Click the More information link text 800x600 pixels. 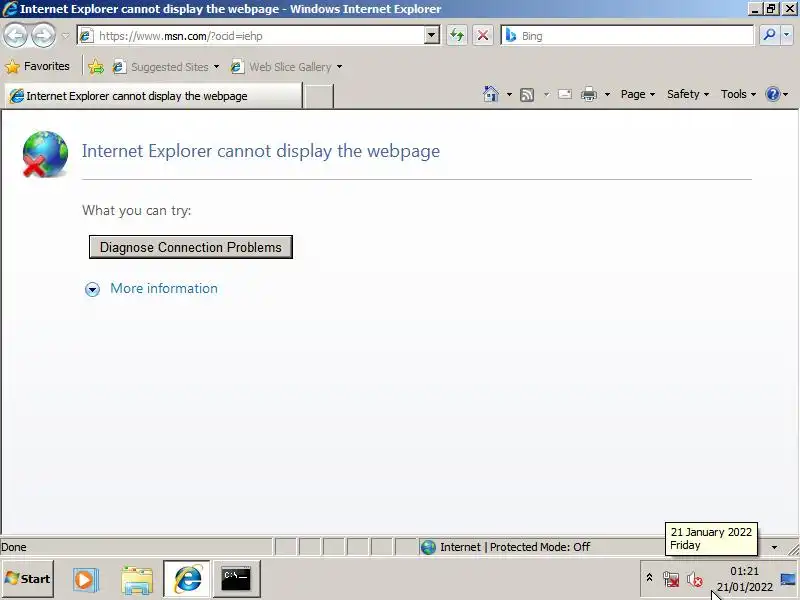164,288
